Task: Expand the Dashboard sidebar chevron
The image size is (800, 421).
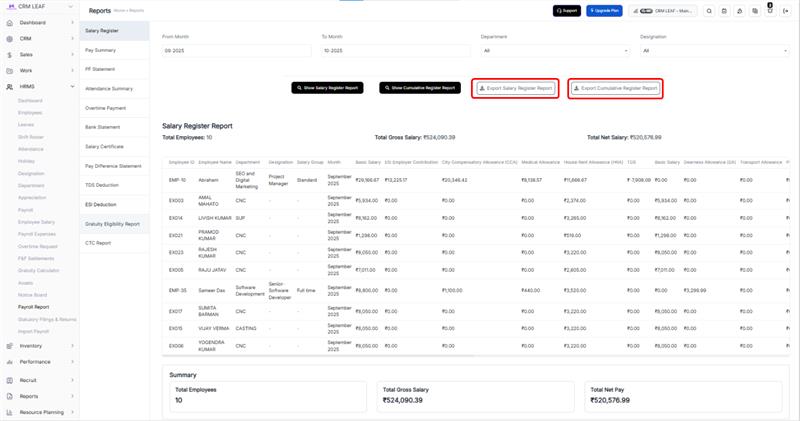Action: click(72, 23)
